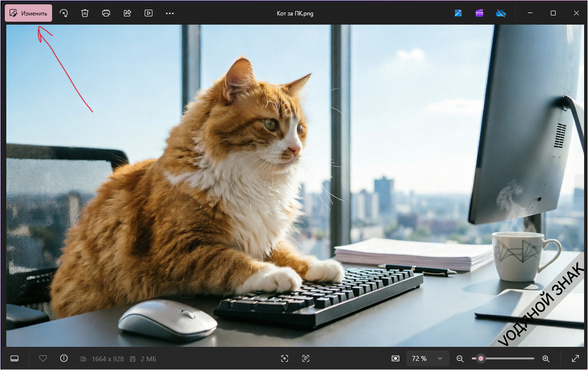Click the text recognition icon
Screen dimensions: 588x370
(x=306, y=359)
